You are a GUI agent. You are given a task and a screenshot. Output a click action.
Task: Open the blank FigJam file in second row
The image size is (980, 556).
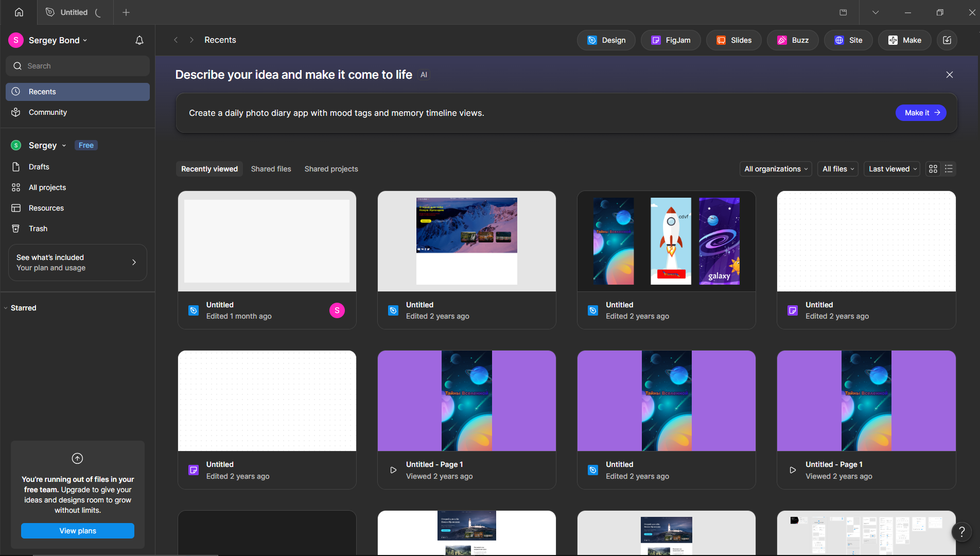click(x=267, y=420)
